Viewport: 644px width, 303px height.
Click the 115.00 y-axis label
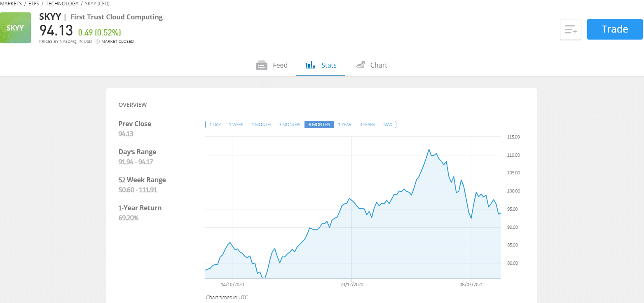[513, 137]
